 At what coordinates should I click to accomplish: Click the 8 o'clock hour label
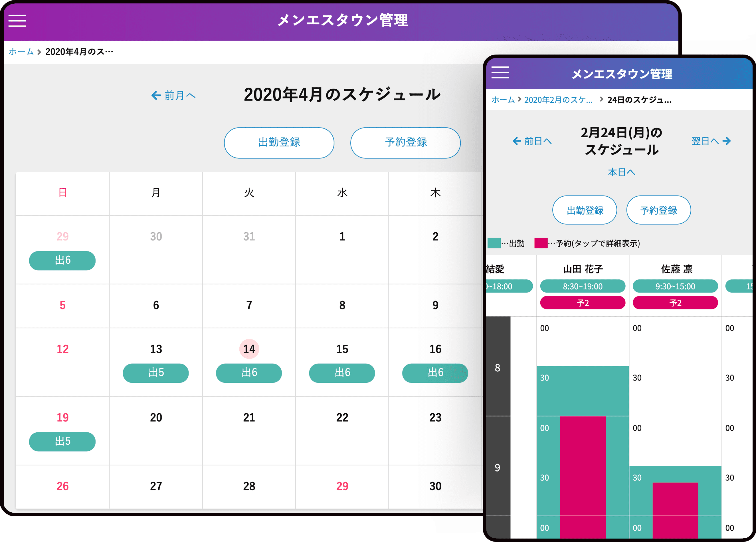click(x=497, y=368)
